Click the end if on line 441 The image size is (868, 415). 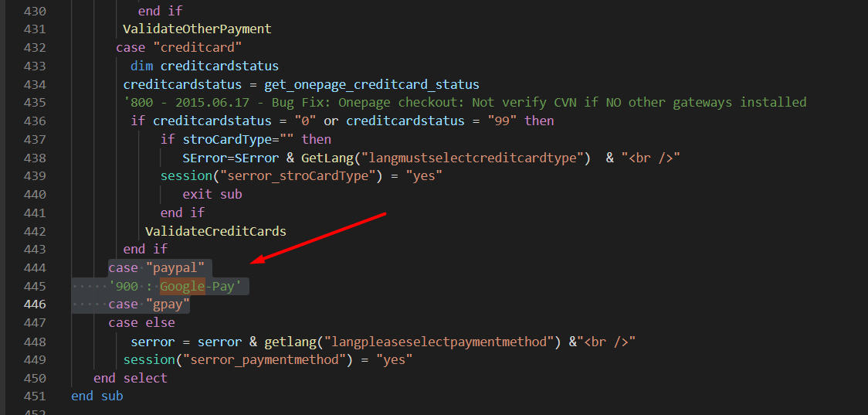[182, 213]
